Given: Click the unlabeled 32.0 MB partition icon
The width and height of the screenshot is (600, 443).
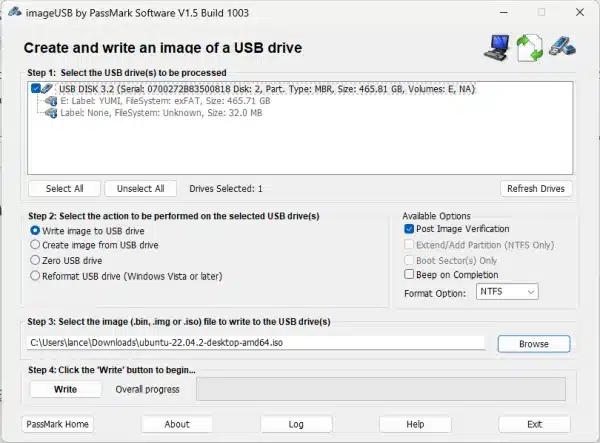Looking at the screenshot, I should 51,113.
